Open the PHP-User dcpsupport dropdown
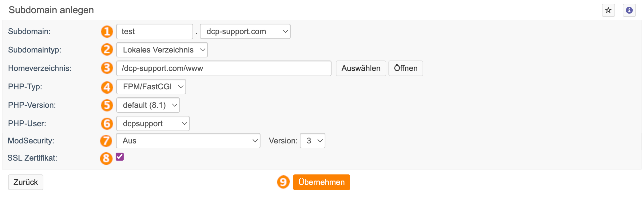Image resolution: width=644 pixels, height=199 pixels. [x=153, y=123]
